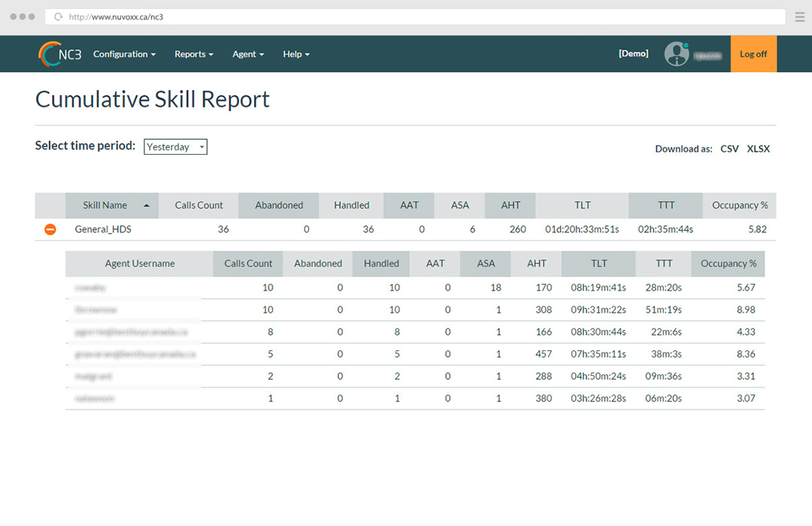Download the report as XLSX
The height and width of the screenshot is (526, 812).
click(758, 149)
